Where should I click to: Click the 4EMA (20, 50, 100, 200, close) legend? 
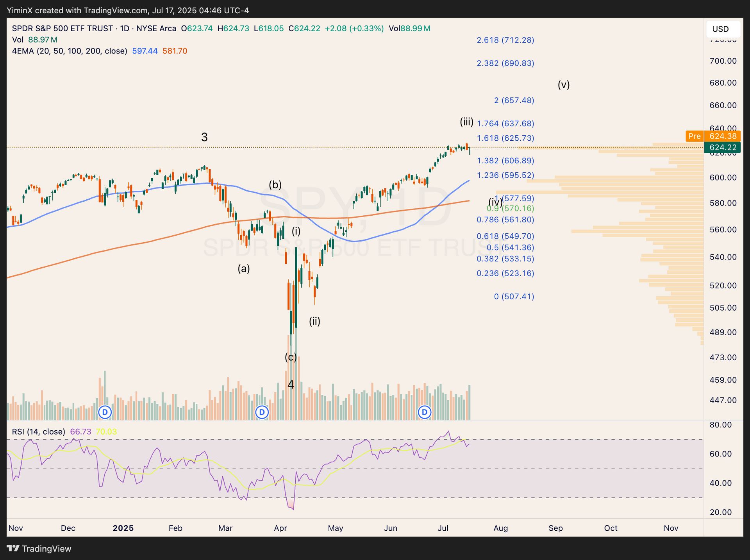(70, 51)
